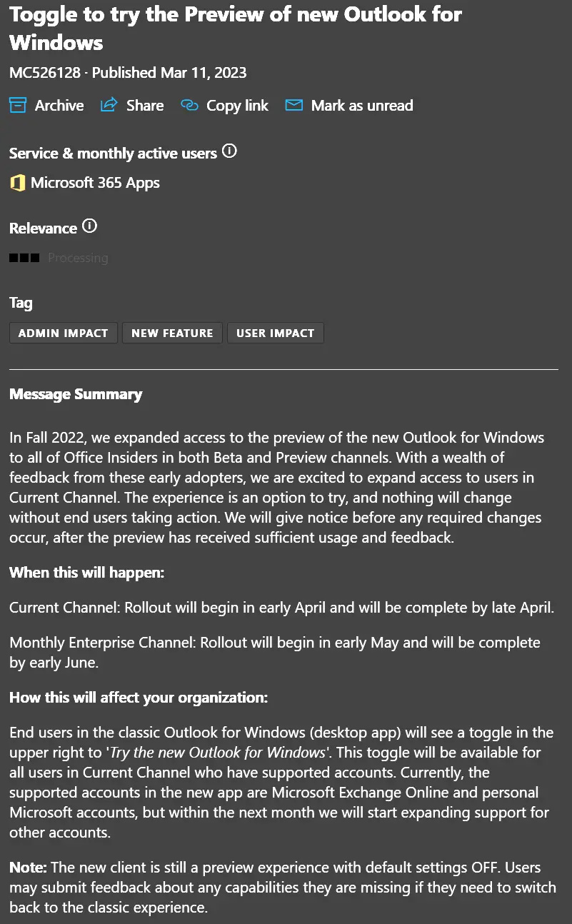This screenshot has height=924, width=572.
Task: Click the Microsoft 365 Apps office icon
Action: (x=17, y=183)
